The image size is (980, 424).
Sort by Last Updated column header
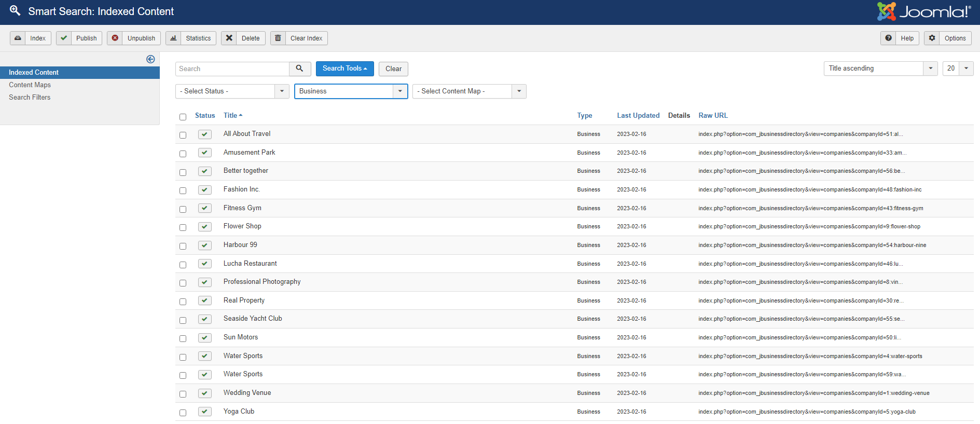click(x=638, y=116)
